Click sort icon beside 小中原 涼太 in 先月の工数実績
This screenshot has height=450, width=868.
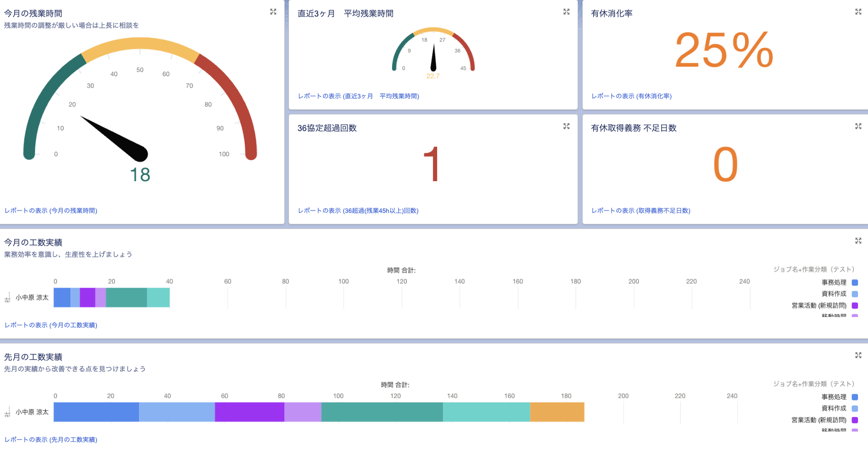(x=8, y=412)
